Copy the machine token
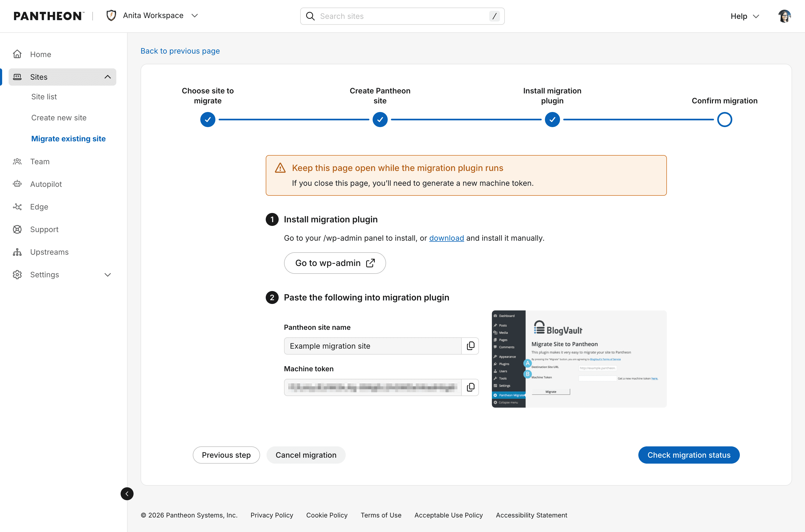The height and width of the screenshot is (532, 805). coord(470,387)
